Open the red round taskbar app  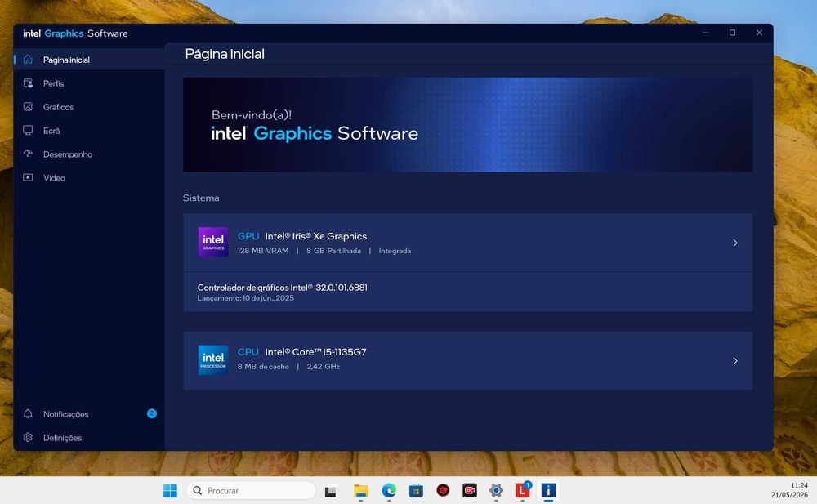click(443, 490)
